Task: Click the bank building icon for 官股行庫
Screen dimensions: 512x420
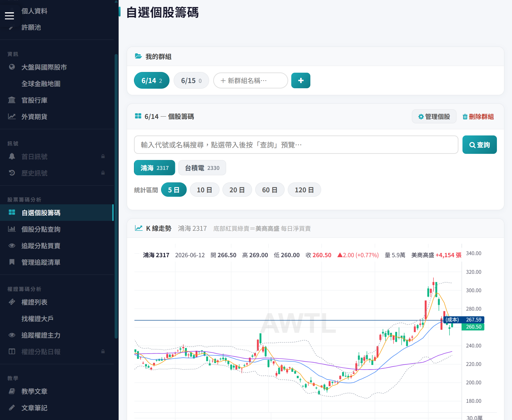Action: pos(12,100)
